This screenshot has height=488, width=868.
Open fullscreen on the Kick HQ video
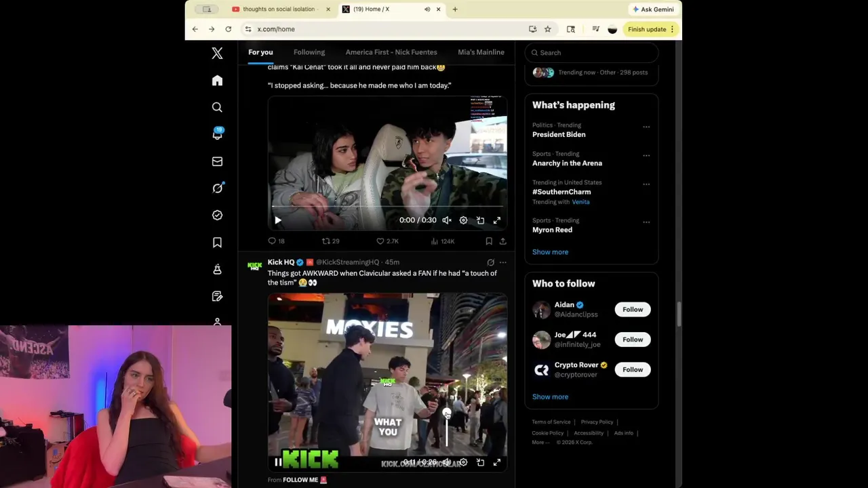[497, 462]
